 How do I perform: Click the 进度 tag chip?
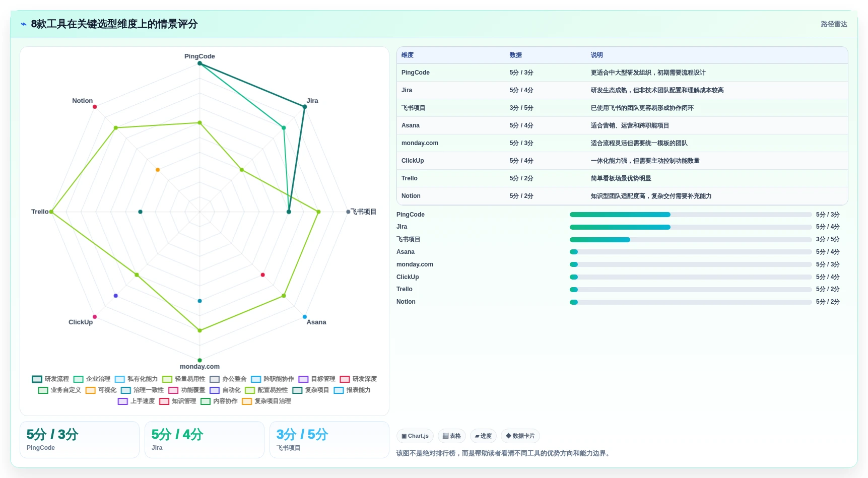(x=483, y=436)
